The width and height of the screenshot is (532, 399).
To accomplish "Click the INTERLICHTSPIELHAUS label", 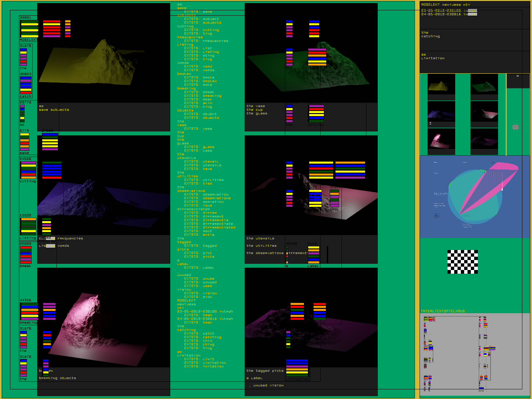I will (x=443, y=311).
